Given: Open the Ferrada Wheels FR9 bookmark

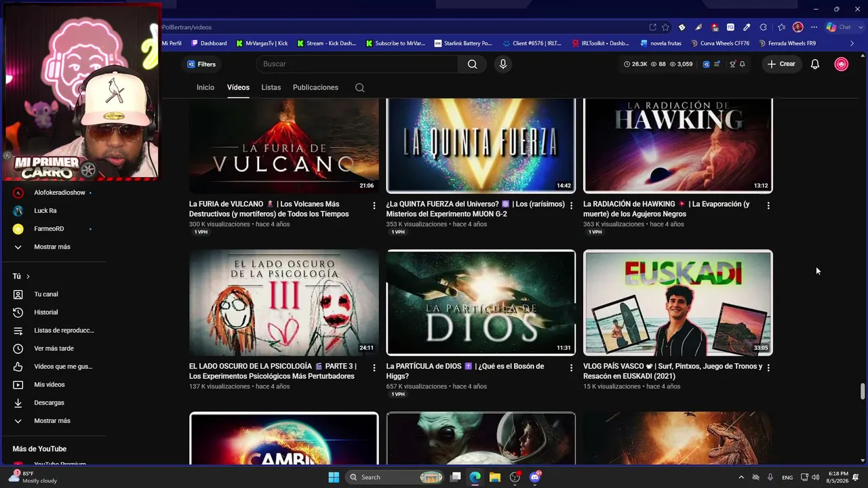Looking at the screenshot, I should (787, 43).
